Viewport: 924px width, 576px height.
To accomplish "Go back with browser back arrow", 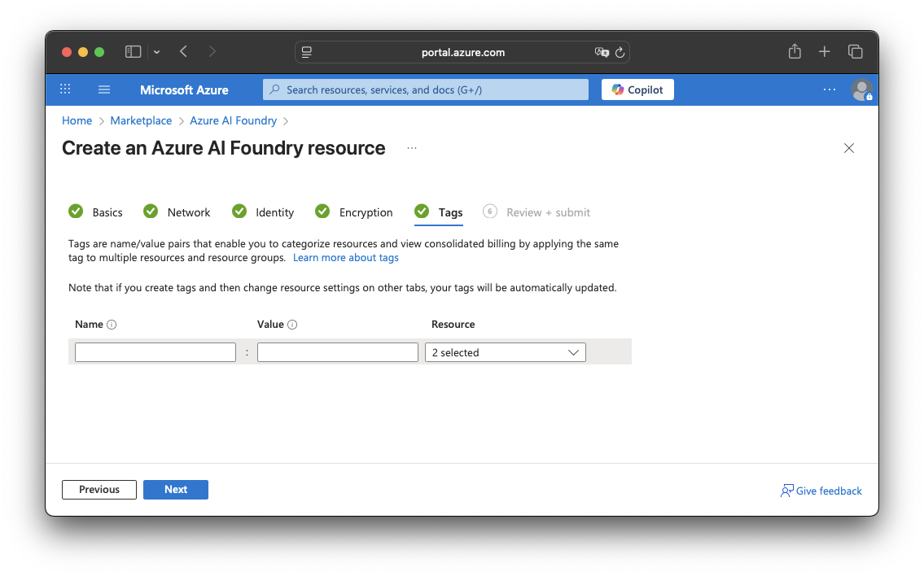I will 184,52.
